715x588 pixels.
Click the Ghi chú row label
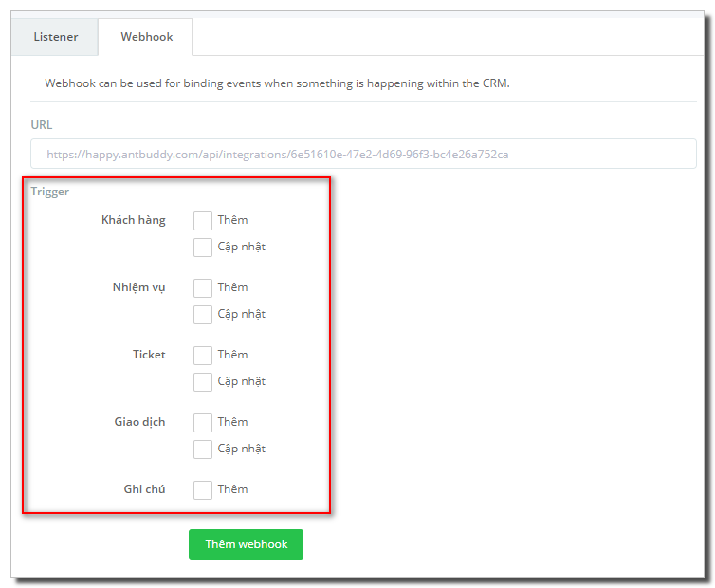(x=144, y=489)
